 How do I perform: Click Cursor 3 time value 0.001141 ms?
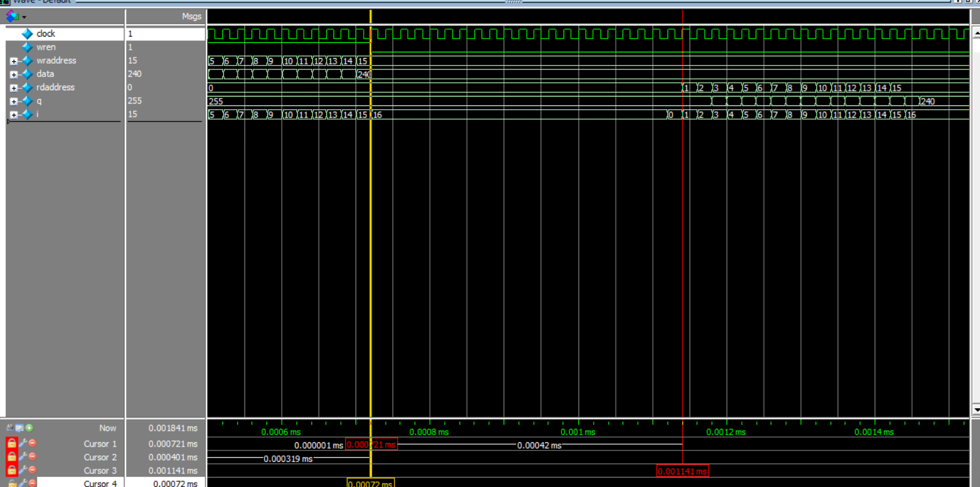tap(173, 470)
